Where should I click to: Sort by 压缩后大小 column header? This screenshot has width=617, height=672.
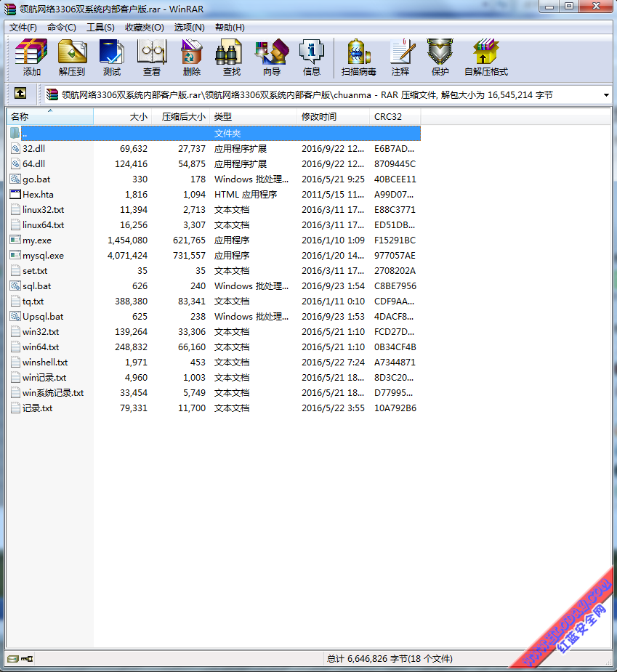pos(180,116)
